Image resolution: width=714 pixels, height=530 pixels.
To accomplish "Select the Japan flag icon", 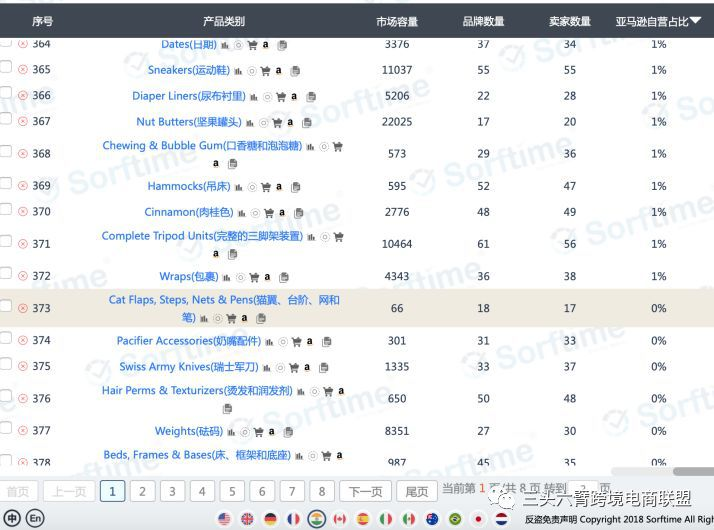I will tap(478, 519).
